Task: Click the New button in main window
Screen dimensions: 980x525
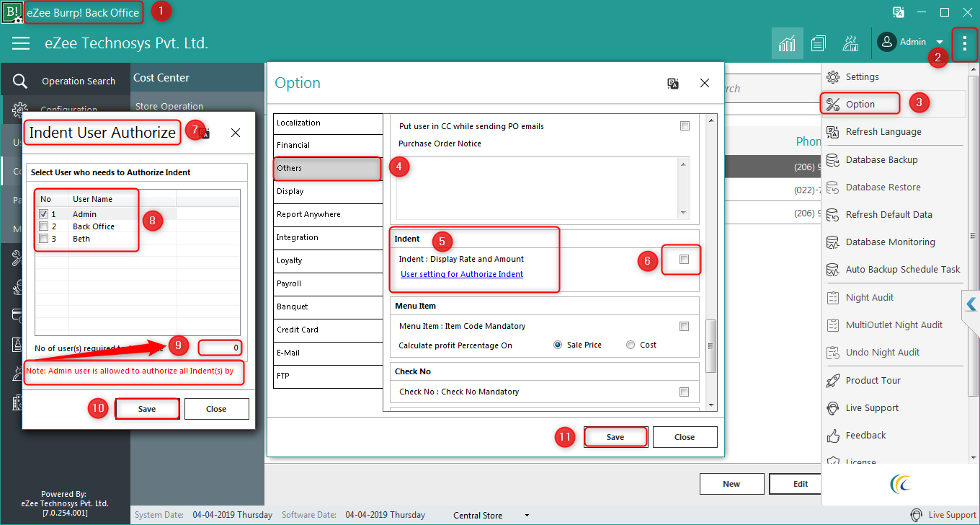Action: [731, 484]
